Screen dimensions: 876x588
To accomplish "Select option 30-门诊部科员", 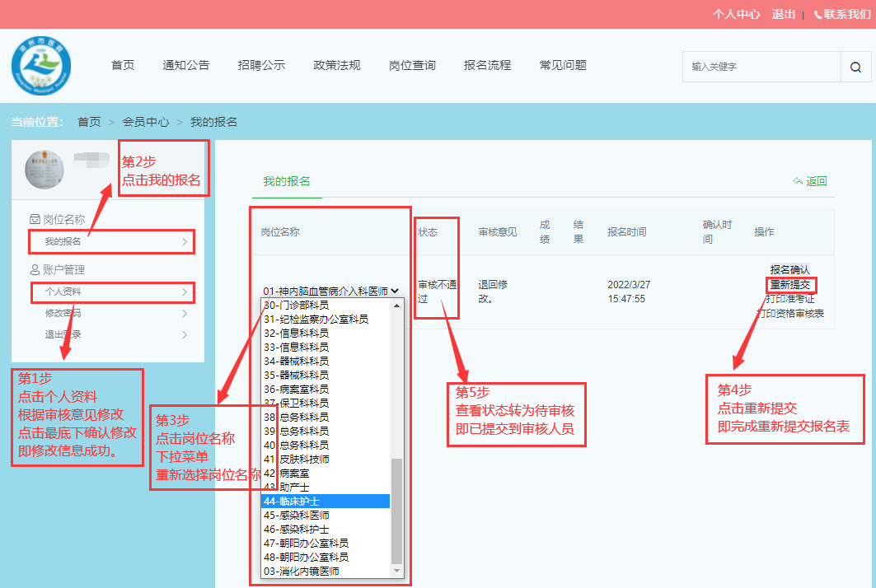I will point(326,306).
